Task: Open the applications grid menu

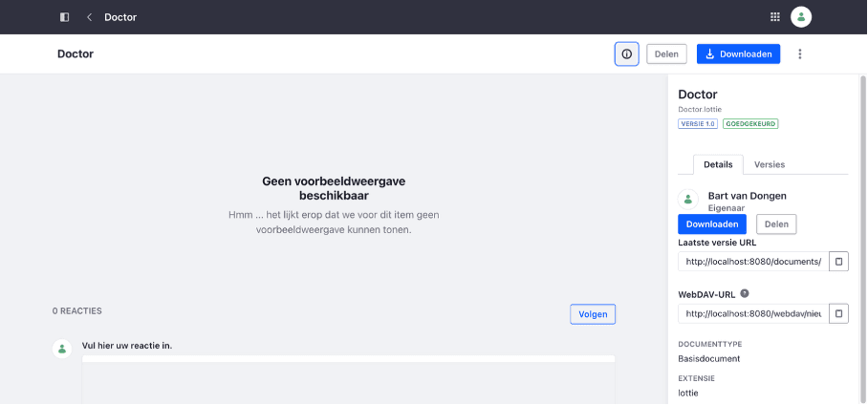Action: point(775,17)
